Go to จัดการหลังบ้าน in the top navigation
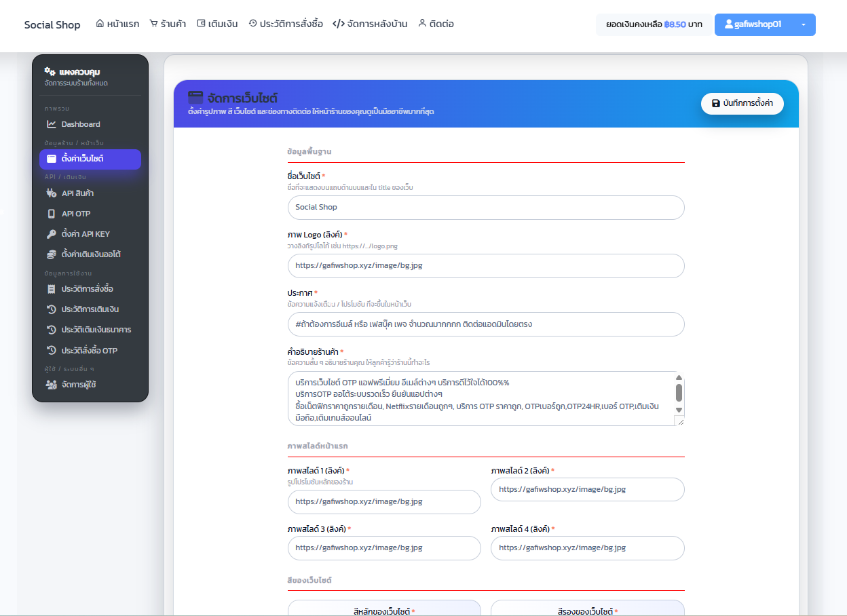 click(x=370, y=24)
